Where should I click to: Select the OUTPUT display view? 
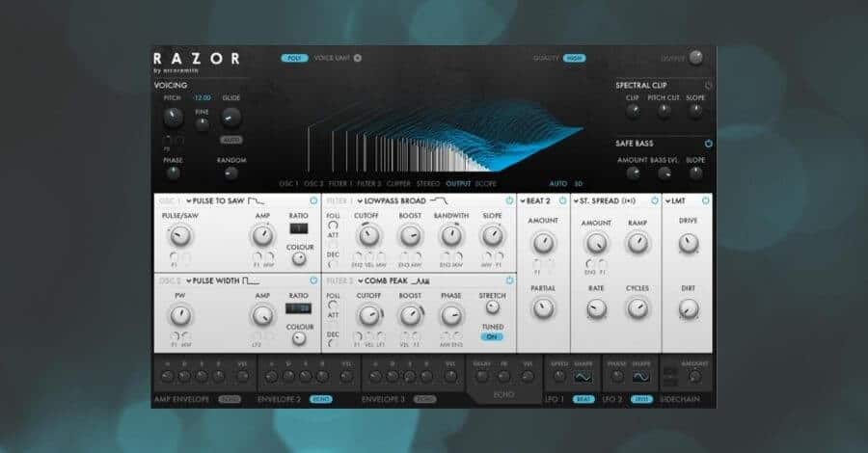[x=458, y=184]
